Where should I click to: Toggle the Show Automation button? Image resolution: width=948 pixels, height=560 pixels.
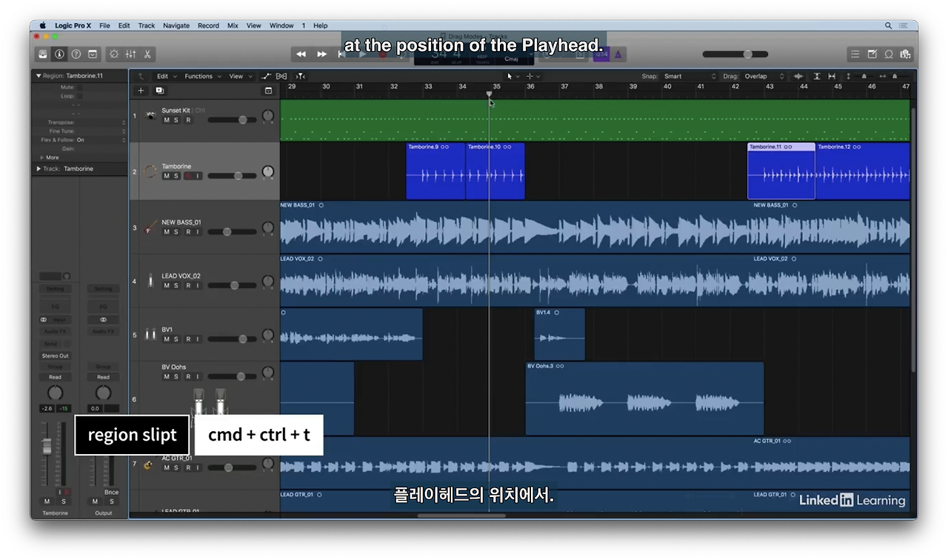(x=267, y=76)
